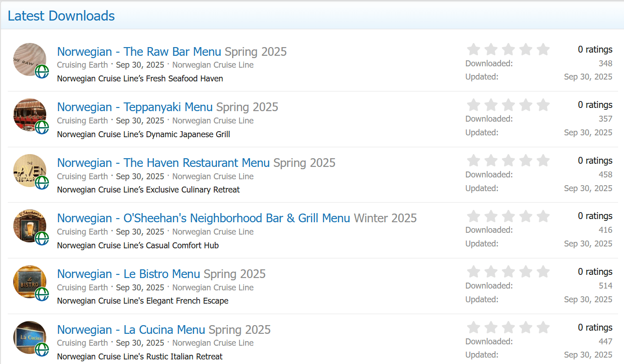This screenshot has height=364, width=624.
Task: Click the globe badge on O'Sheehan's thumbnail
Action: coord(42,238)
